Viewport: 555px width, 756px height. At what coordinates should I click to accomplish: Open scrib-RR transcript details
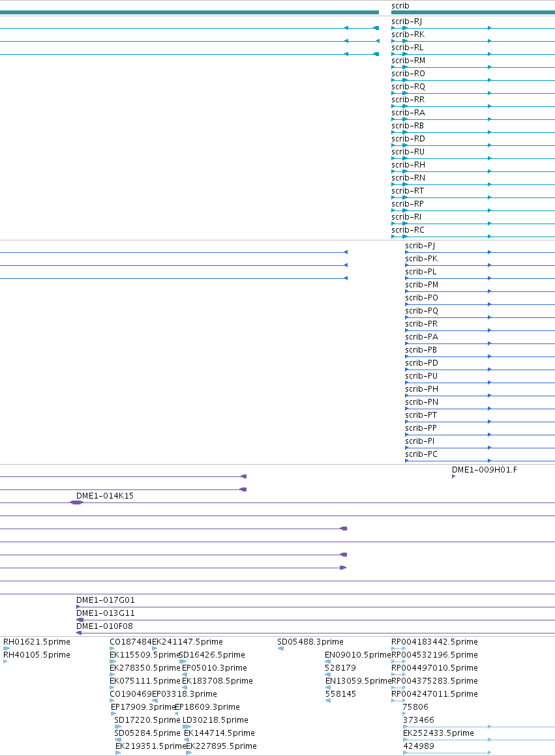click(x=408, y=99)
